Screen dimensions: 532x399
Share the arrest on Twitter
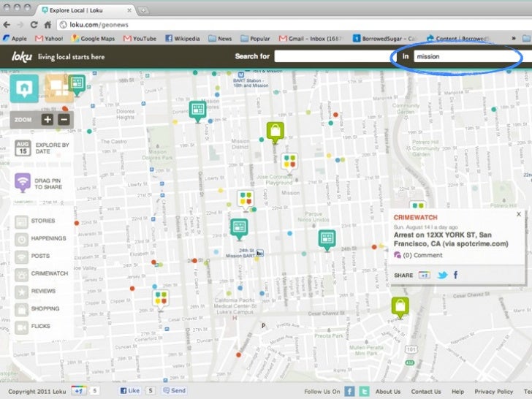tap(442, 275)
